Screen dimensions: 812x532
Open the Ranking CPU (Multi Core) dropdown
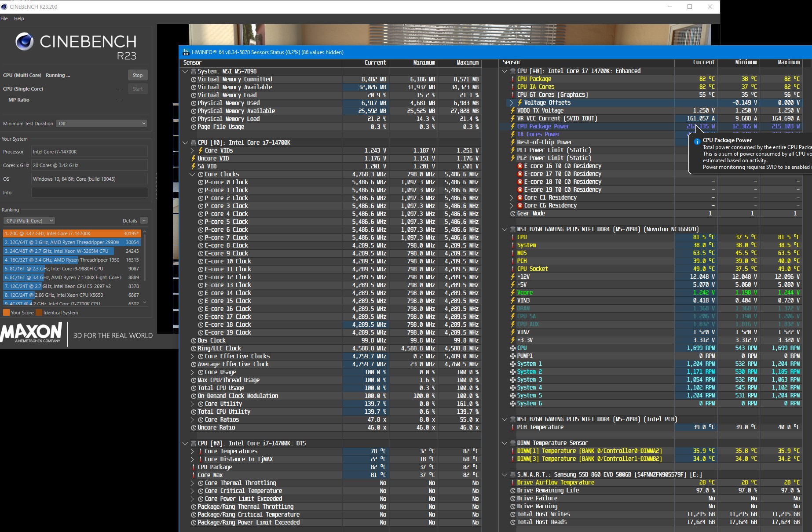[x=29, y=221]
